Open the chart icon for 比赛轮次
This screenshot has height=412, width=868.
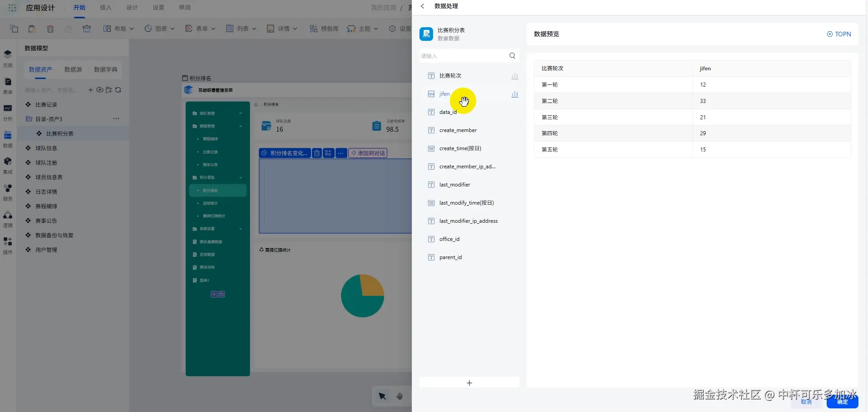pos(515,76)
